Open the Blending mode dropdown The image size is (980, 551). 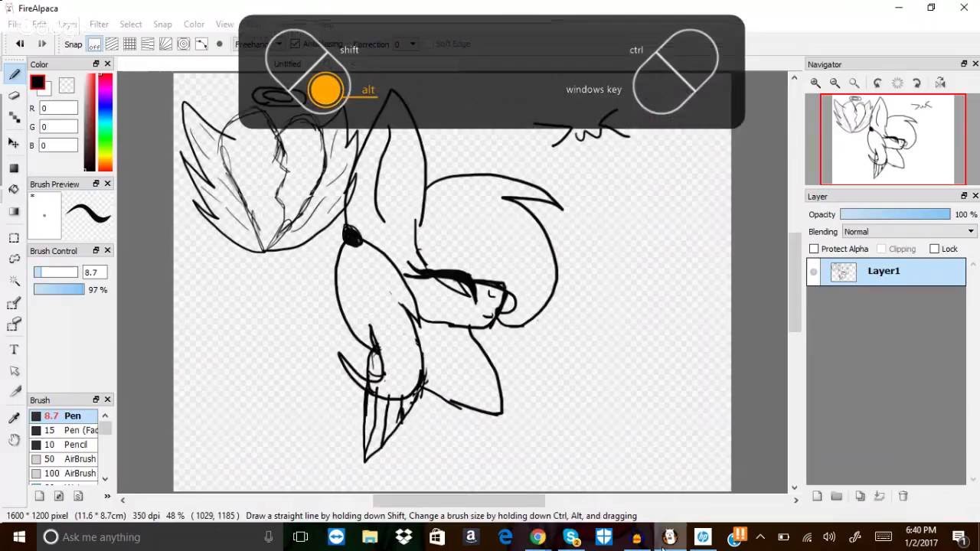click(909, 231)
